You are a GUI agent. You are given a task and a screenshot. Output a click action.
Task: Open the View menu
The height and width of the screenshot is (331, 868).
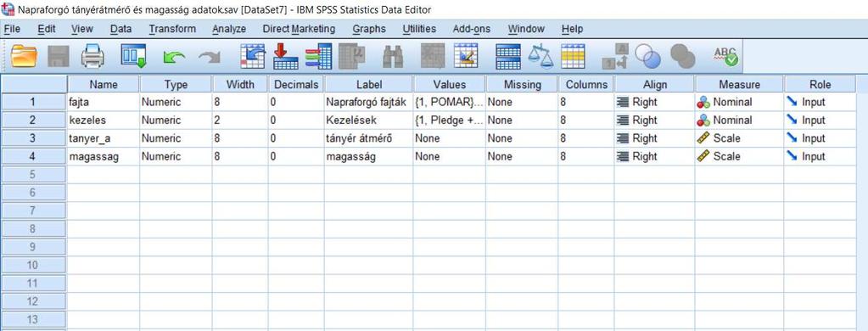(82, 29)
